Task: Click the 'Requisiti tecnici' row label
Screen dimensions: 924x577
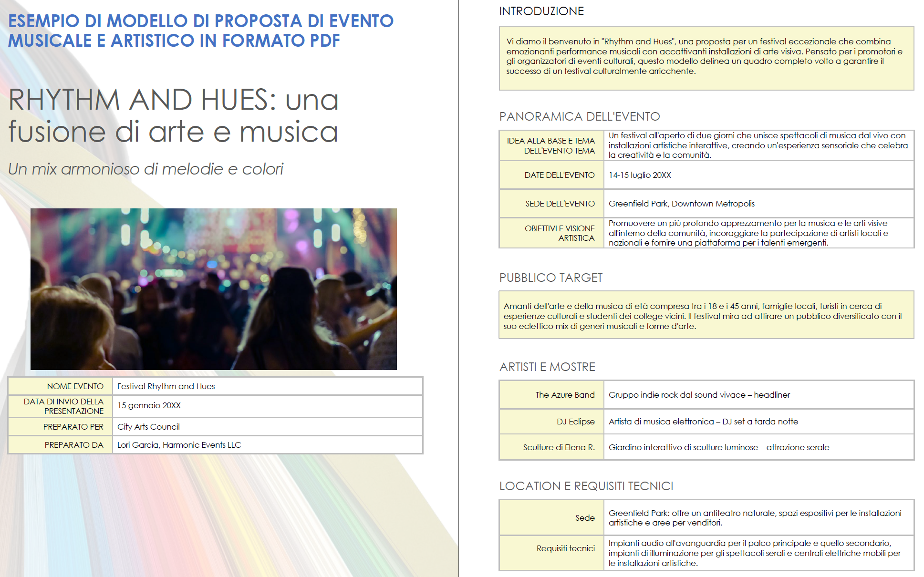Action: tap(551, 553)
